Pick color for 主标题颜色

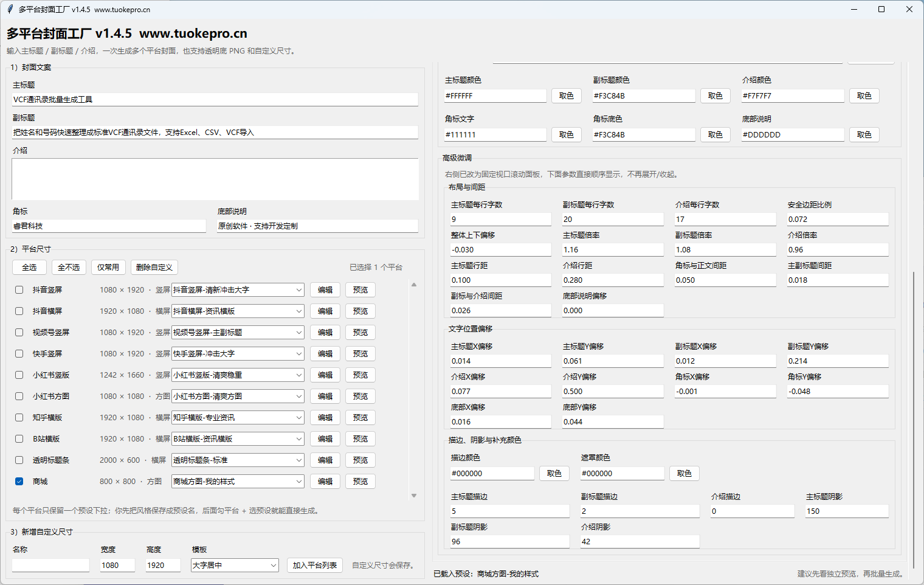pos(566,96)
